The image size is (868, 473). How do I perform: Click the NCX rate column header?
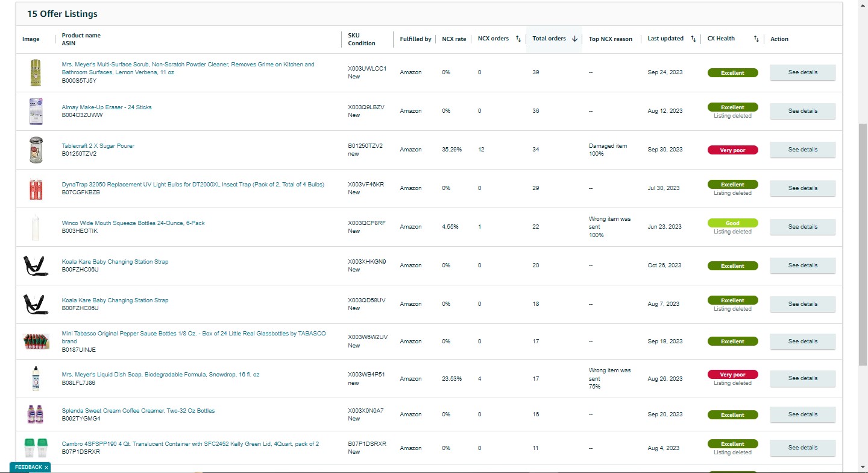(x=454, y=39)
